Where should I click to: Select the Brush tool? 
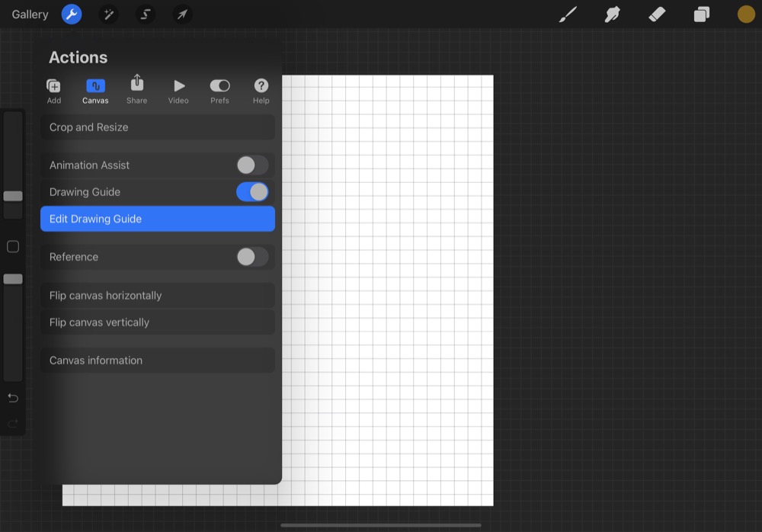[568, 14]
